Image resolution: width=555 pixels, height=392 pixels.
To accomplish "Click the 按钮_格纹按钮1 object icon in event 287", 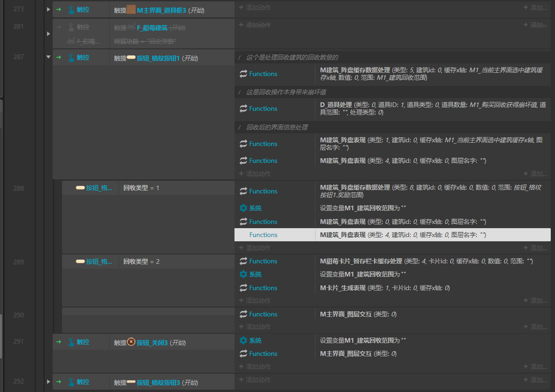I will [x=131, y=58].
